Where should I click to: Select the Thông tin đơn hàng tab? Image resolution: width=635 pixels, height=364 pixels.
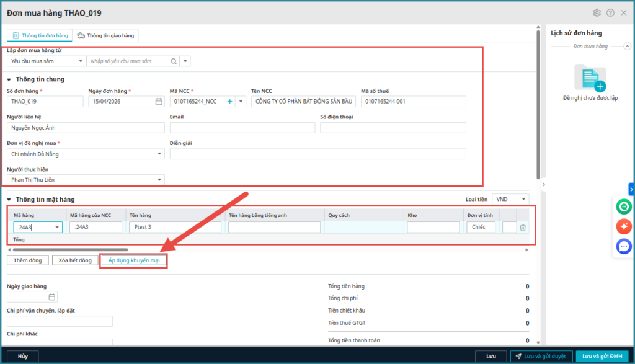click(x=40, y=36)
